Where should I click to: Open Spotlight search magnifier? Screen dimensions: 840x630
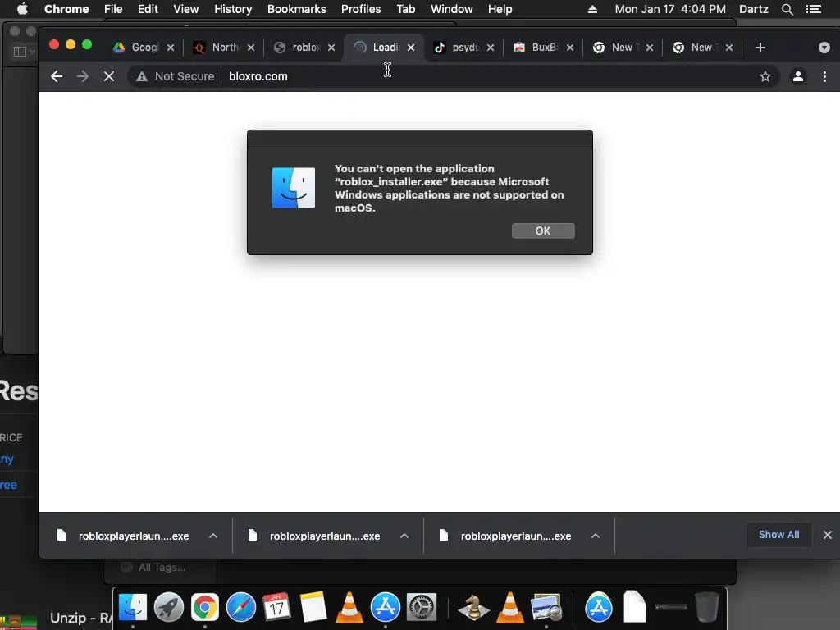click(787, 9)
